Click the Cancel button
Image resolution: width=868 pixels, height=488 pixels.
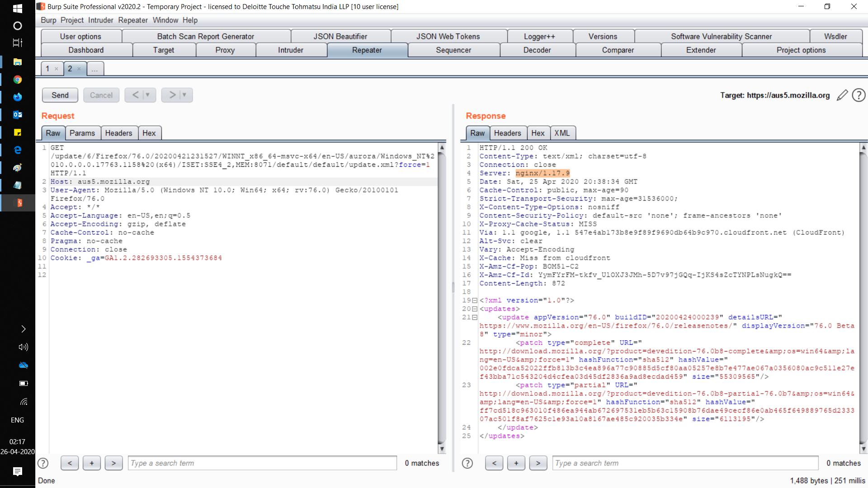(x=101, y=95)
